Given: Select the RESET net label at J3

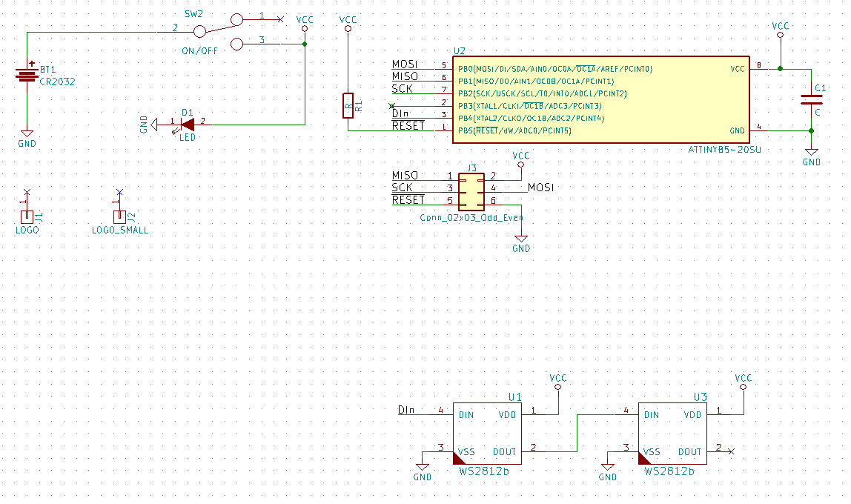Looking at the screenshot, I should [408, 200].
